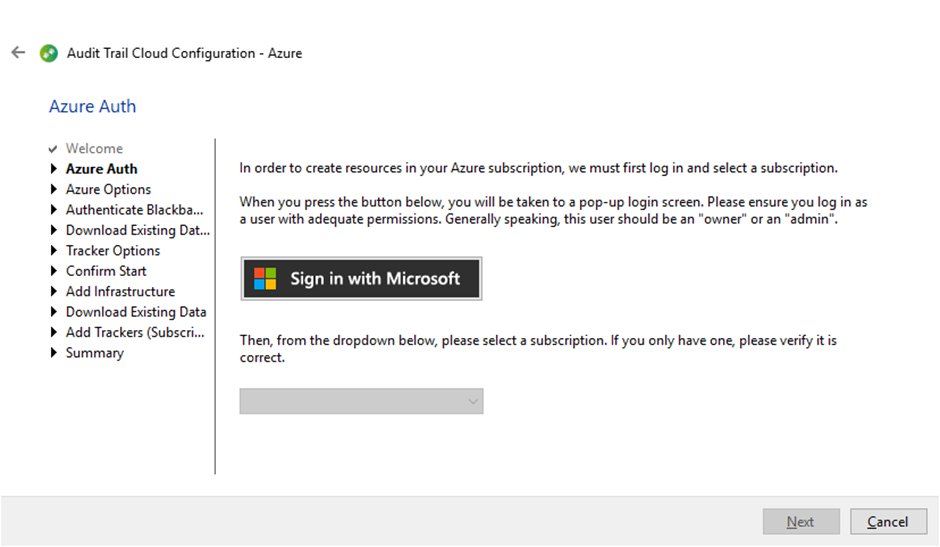Click the arrow beside Add Infrastructure

click(x=53, y=291)
